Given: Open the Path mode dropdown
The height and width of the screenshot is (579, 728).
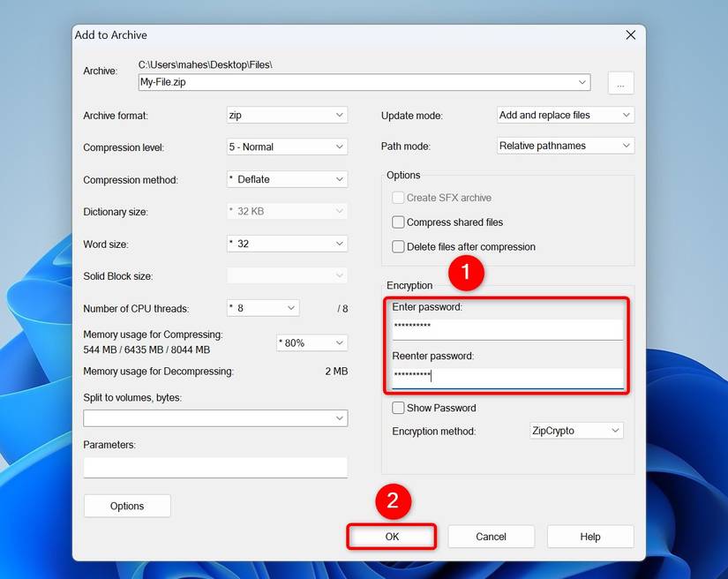Looking at the screenshot, I should (x=566, y=146).
